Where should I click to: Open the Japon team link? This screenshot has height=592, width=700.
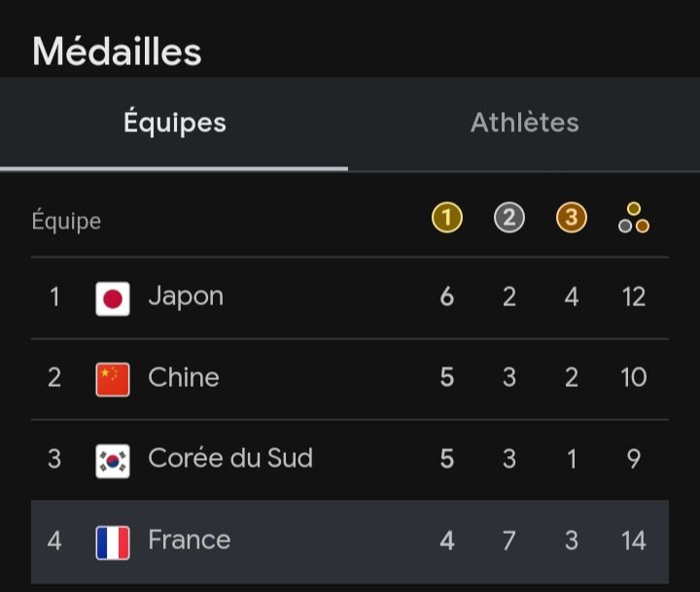[x=186, y=296]
